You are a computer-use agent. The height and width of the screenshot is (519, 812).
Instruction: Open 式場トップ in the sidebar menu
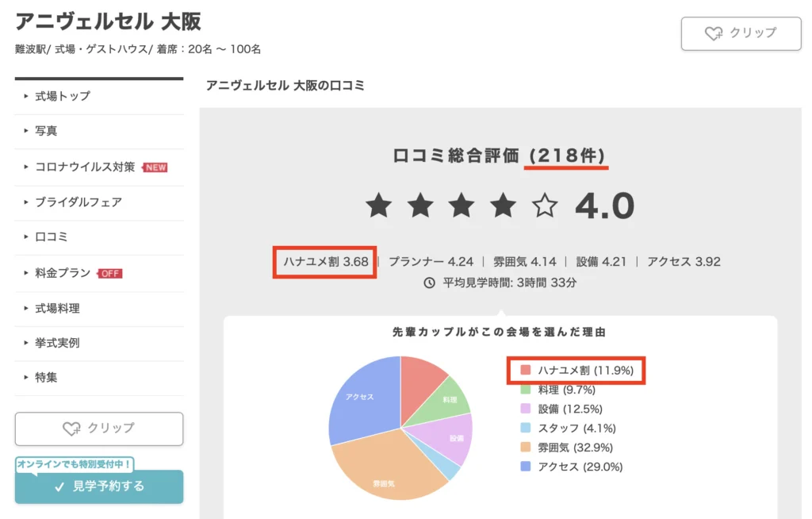pyautogui.click(x=99, y=97)
